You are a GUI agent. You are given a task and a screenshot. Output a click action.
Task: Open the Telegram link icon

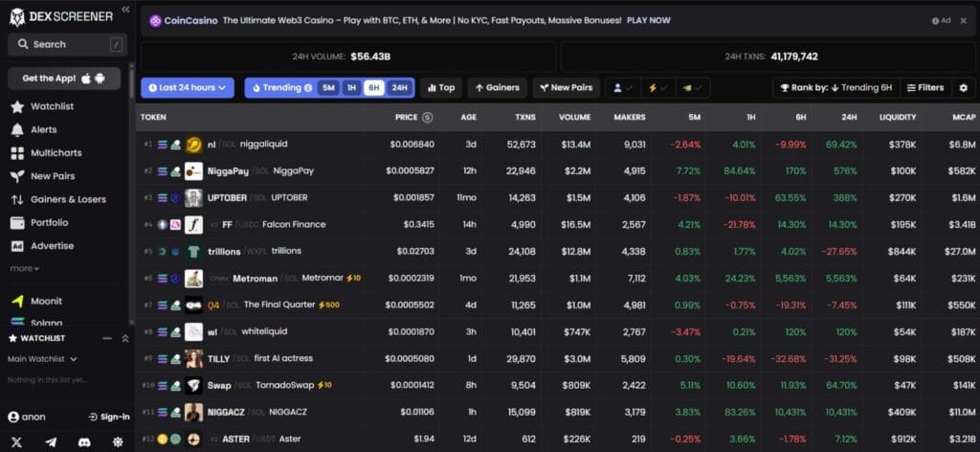click(x=51, y=441)
